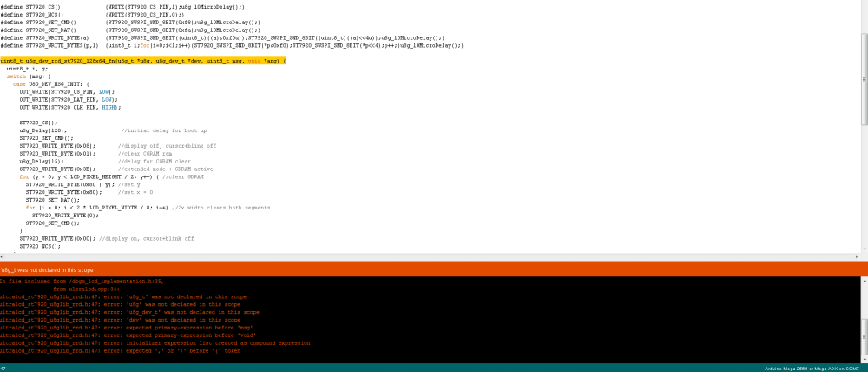This screenshot has width=868, height=372.
Task: Click the OUT_WRITE(ST7920_DAT_PIN, LOW) line
Action: coord(69,99)
